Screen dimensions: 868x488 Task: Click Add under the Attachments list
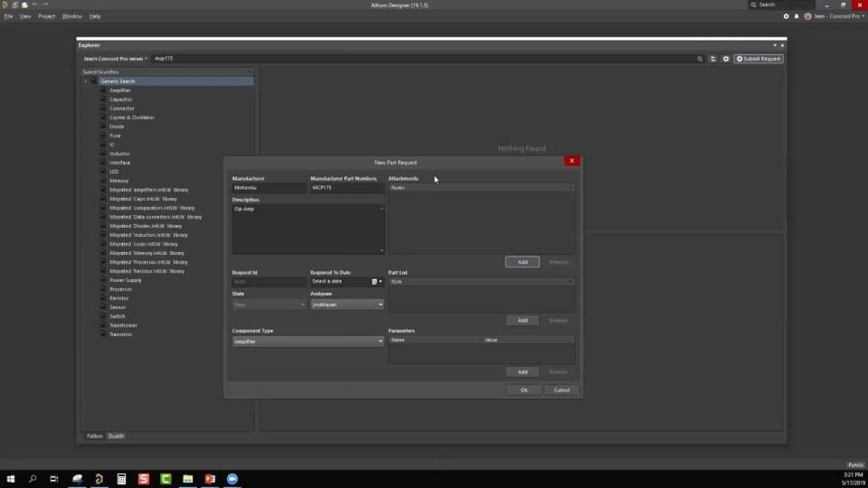(x=522, y=262)
